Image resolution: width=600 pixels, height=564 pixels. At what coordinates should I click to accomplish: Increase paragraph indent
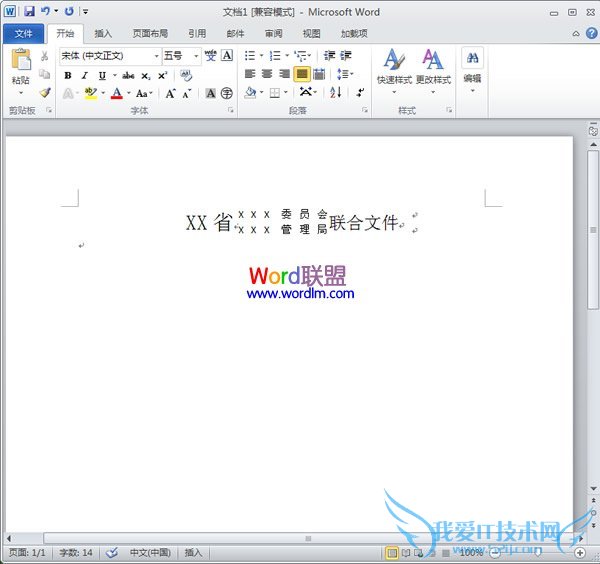(346, 56)
